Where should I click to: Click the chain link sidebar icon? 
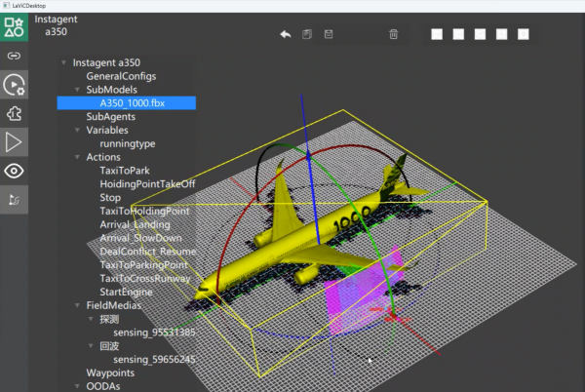[x=14, y=56]
